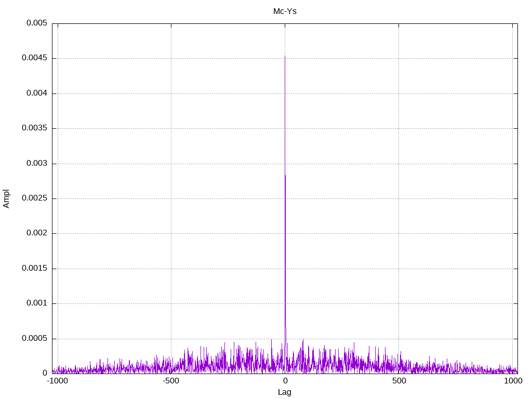Select the 500 x-axis tick label
The width and height of the screenshot is (532, 399).
[x=398, y=381]
